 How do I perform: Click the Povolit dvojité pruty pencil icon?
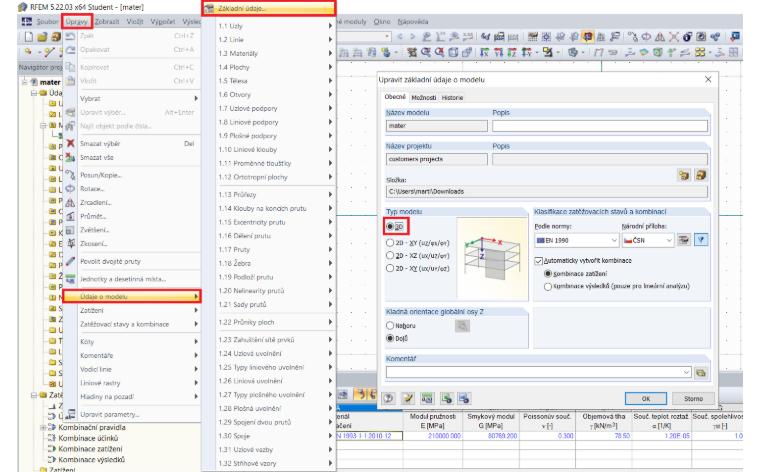tap(70, 261)
